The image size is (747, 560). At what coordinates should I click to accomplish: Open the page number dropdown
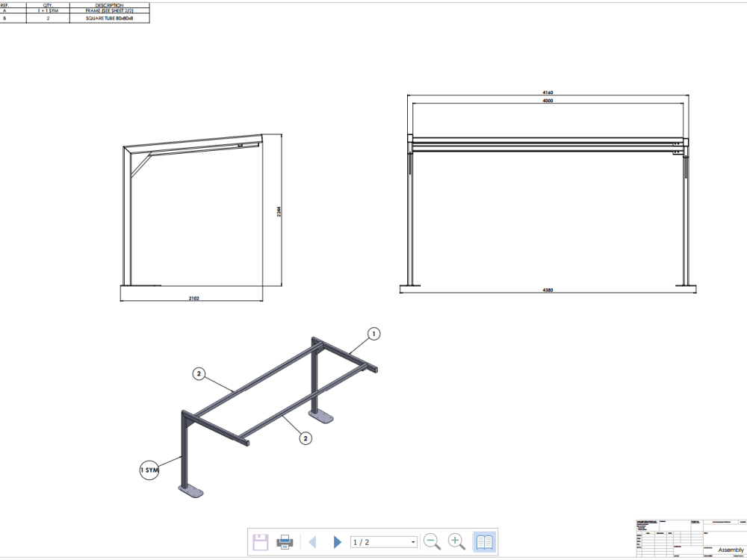coord(414,541)
